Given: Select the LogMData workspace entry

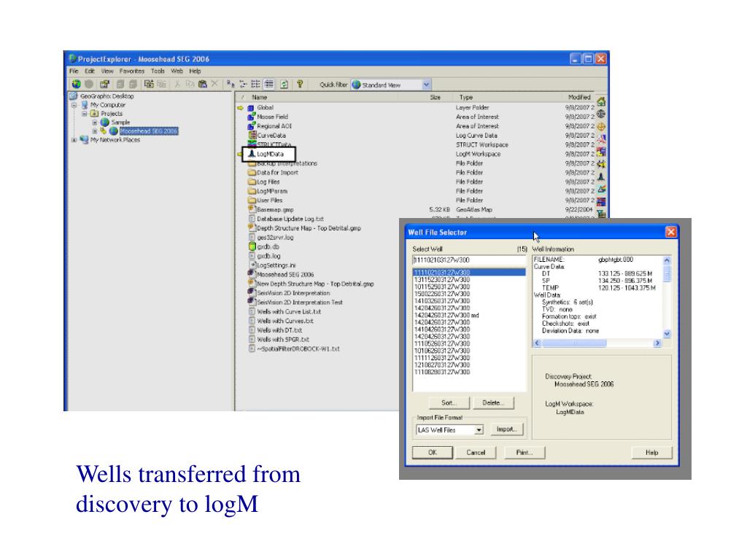Looking at the screenshot, I should (x=269, y=155).
